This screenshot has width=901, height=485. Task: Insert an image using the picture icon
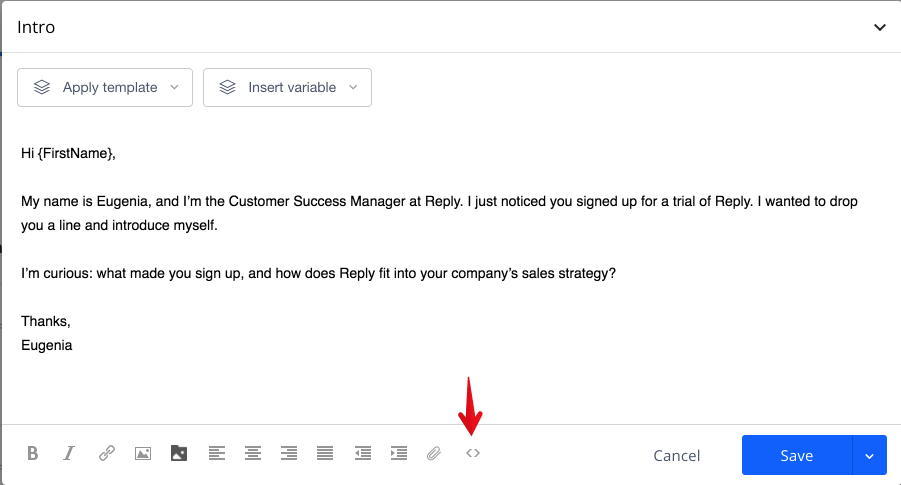click(143, 453)
